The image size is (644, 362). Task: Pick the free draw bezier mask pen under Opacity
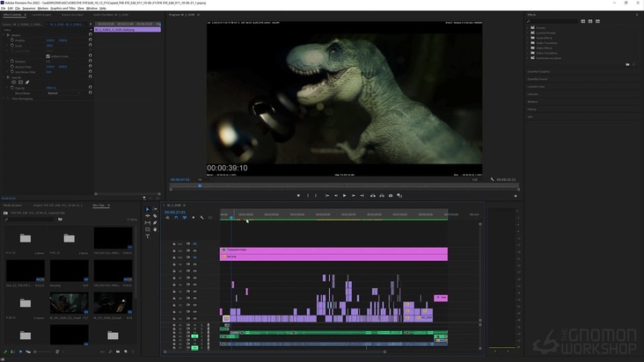tap(27, 83)
